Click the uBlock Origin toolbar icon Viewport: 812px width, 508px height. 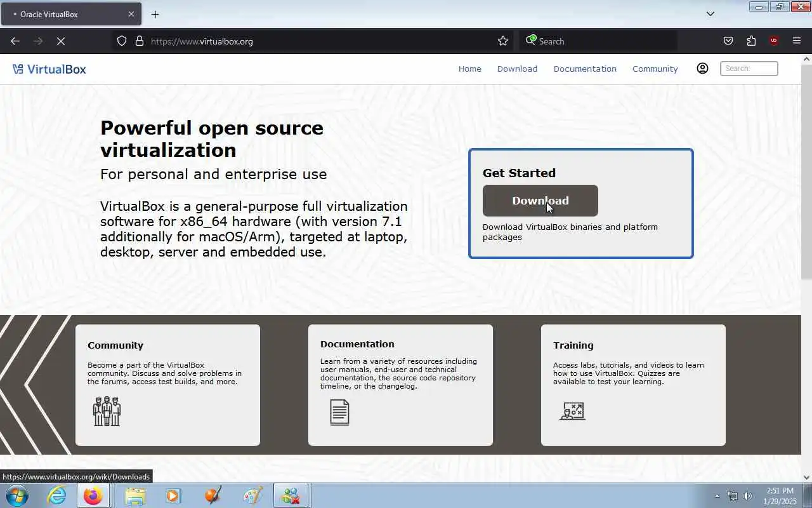(773, 41)
